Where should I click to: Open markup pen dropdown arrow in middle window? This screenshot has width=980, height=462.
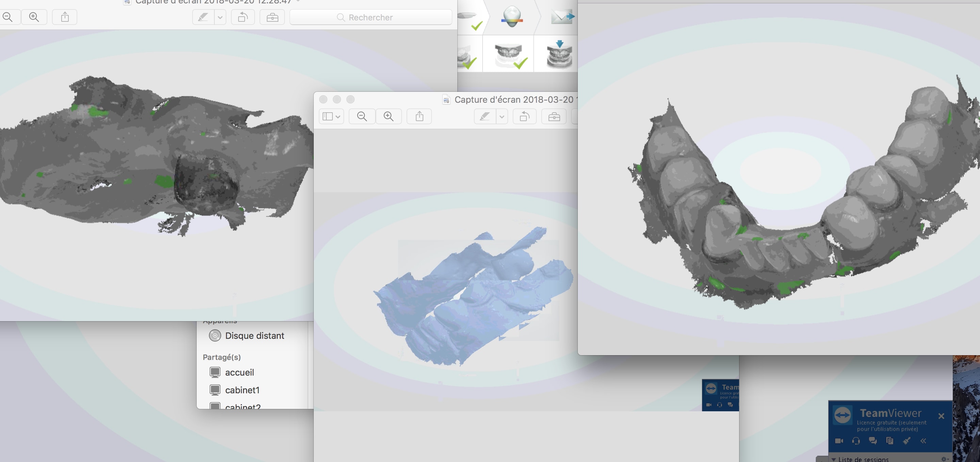pyautogui.click(x=502, y=116)
